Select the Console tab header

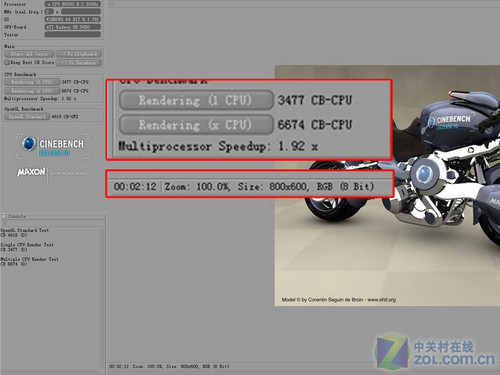17,216
